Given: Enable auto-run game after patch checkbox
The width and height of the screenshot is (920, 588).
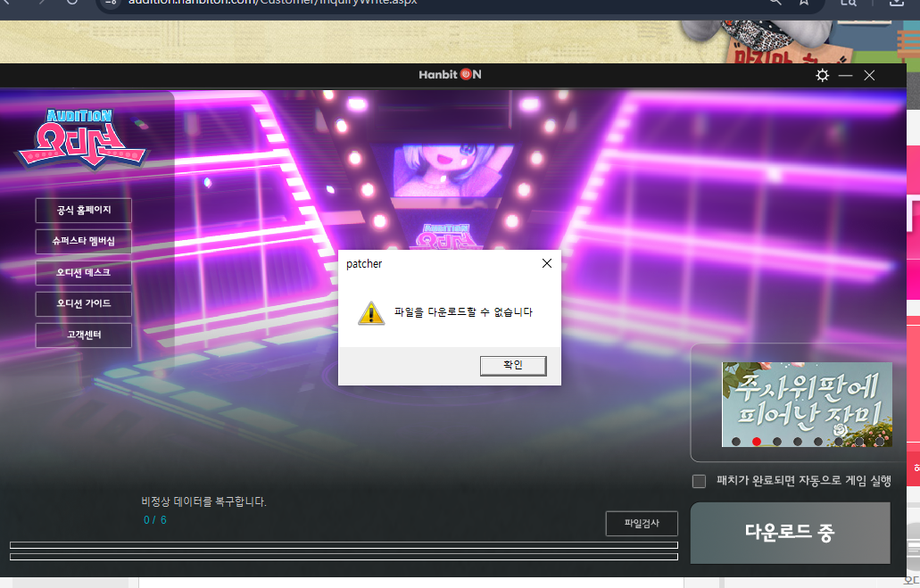Looking at the screenshot, I should click(x=699, y=481).
